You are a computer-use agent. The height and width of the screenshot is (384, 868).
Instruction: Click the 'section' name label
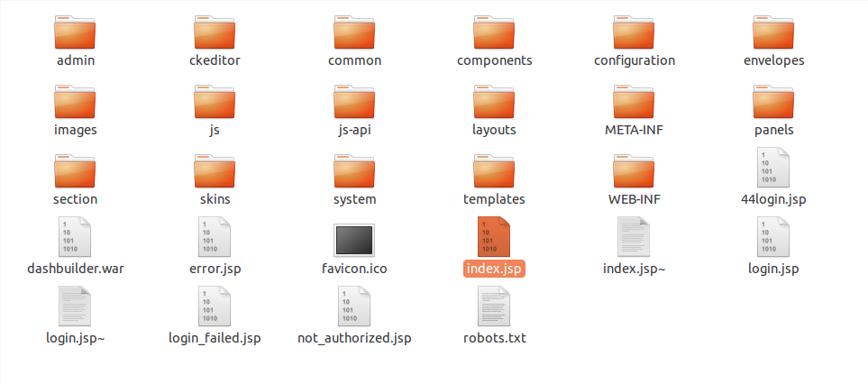coord(76,199)
